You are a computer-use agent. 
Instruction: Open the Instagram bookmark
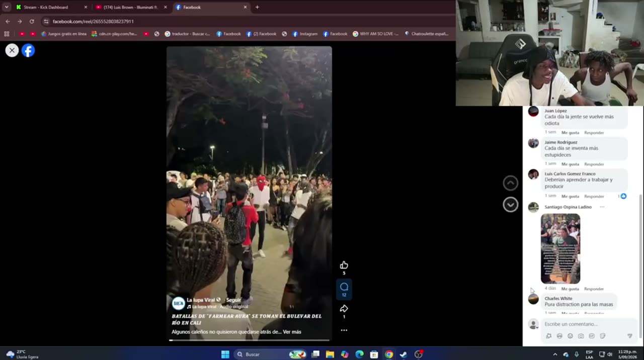(305, 34)
